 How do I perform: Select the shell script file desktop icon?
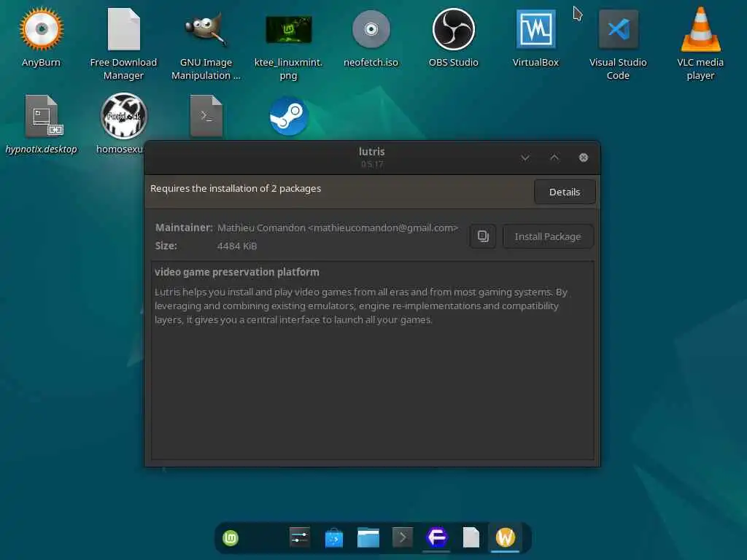(206, 116)
